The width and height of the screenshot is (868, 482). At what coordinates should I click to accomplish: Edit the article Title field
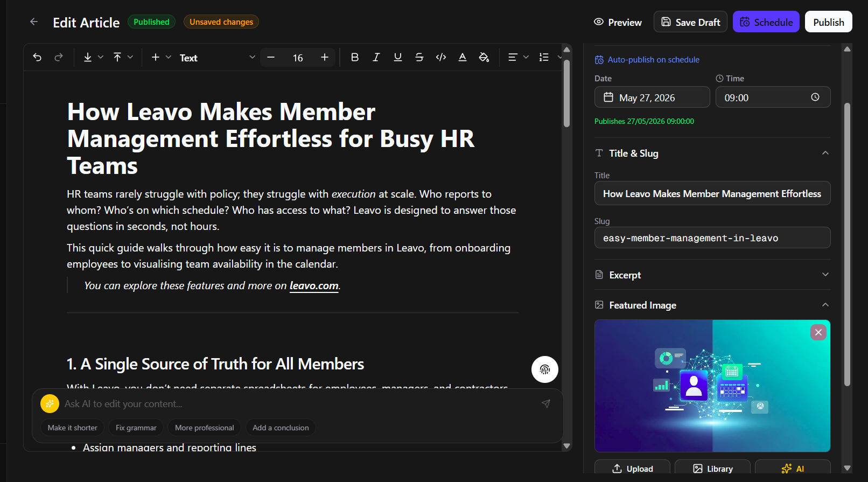click(x=712, y=193)
